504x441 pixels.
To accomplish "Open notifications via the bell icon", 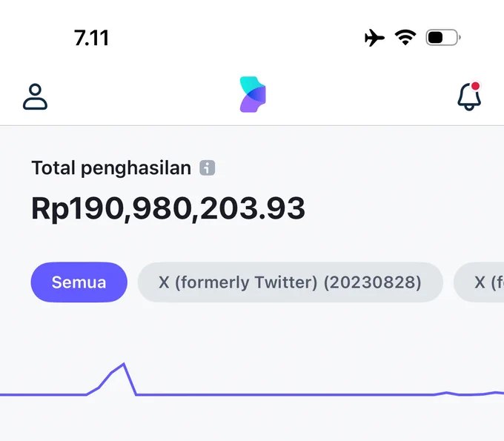I will pyautogui.click(x=469, y=96).
